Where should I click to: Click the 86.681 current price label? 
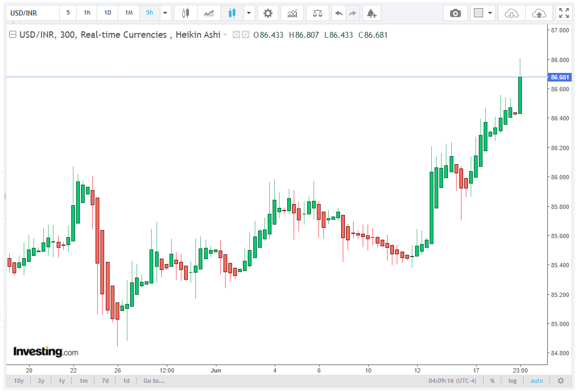tap(560, 77)
